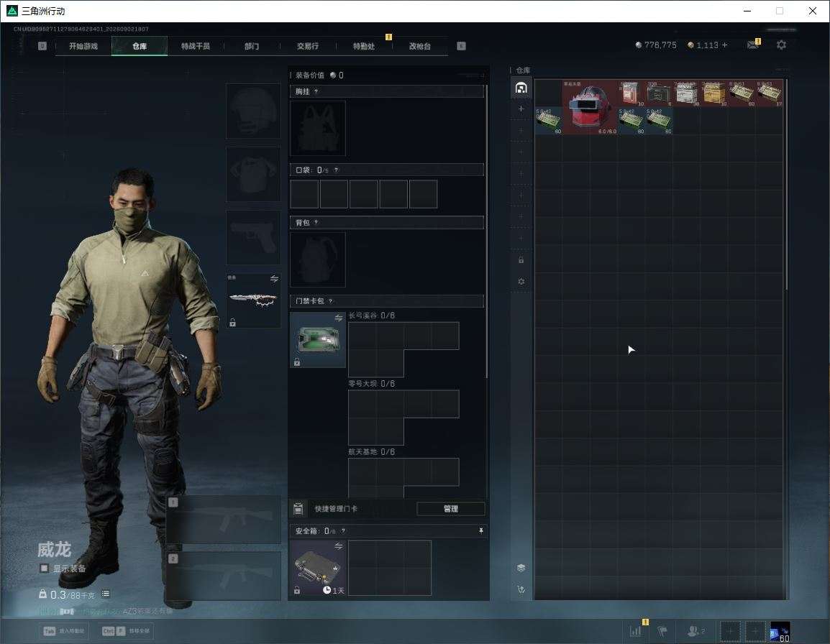The width and height of the screenshot is (830, 644).
Task: Select the equipped melee knife slot
Action: 254,300
